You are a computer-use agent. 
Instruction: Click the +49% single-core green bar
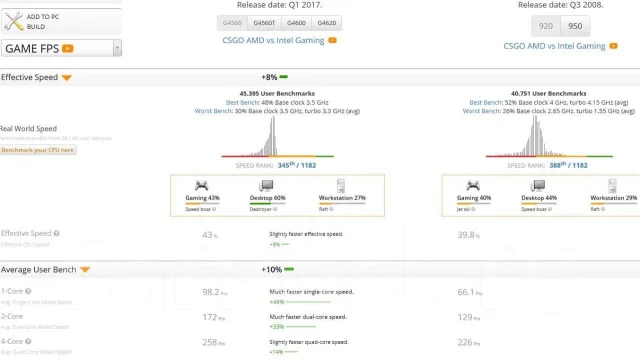(x=308, y=302)
